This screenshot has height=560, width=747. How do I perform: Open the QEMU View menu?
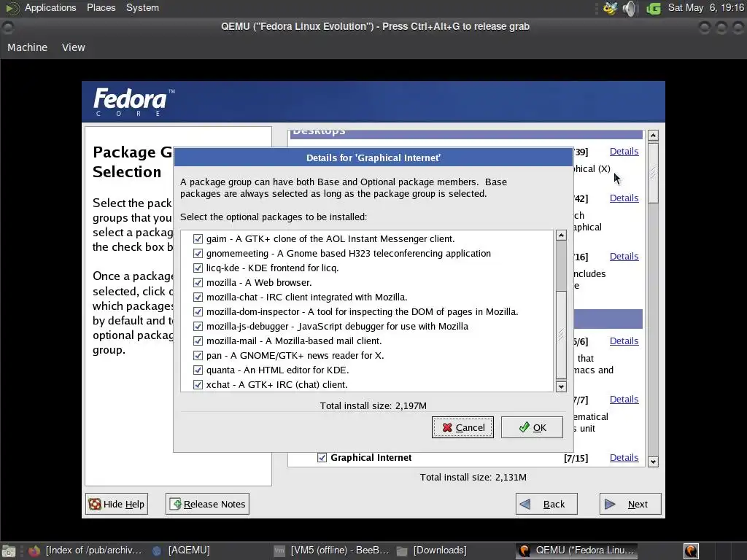(74, 47)
